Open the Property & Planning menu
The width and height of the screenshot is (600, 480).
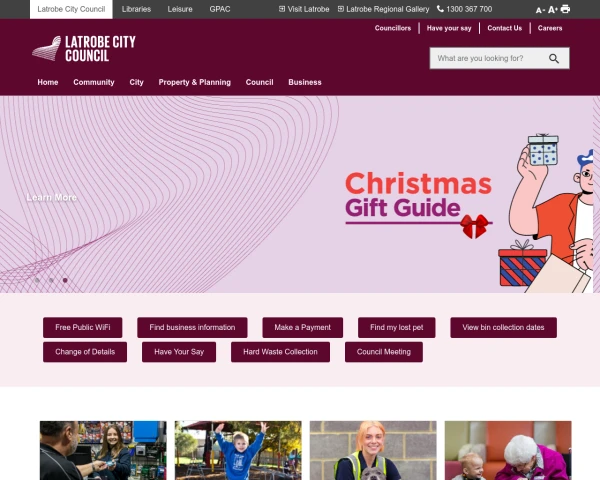(194, 82)
